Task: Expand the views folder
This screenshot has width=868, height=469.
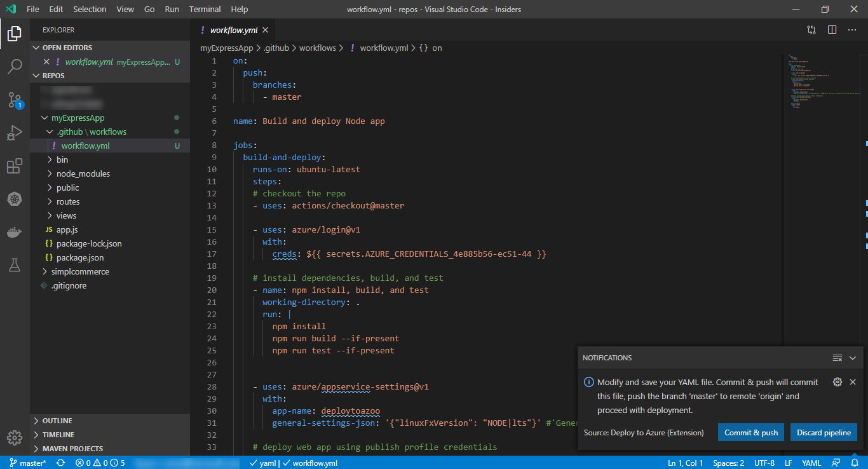Action: click(x=110, y=215)
